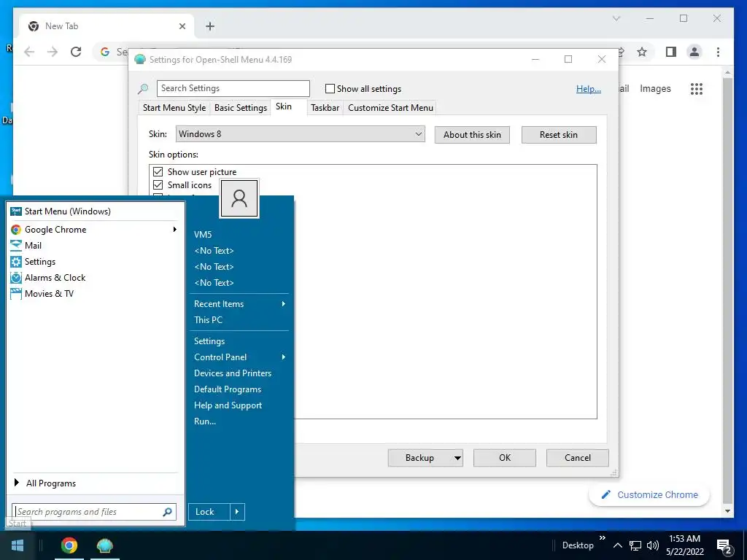Confirm settings with the OK button

point(505,458)
